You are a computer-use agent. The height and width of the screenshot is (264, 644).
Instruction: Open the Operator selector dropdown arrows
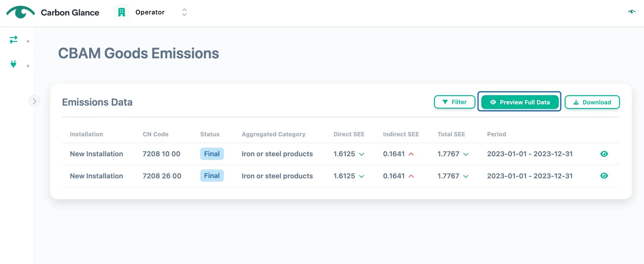184,12
